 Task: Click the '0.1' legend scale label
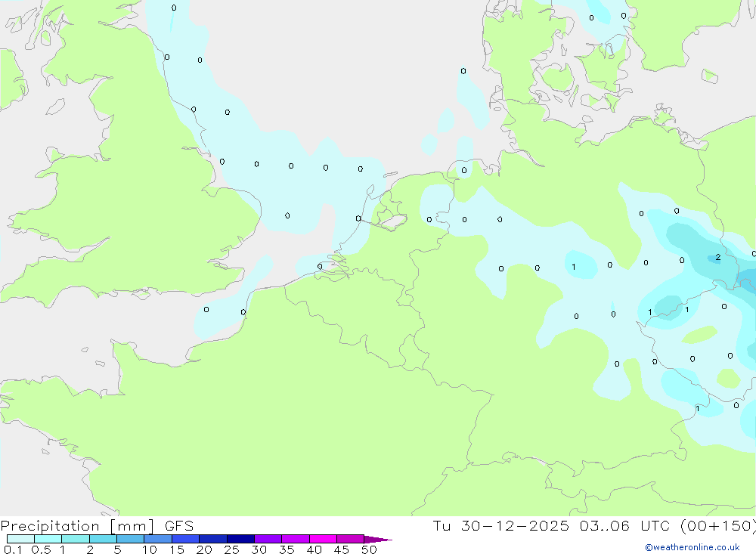point(13,549)
